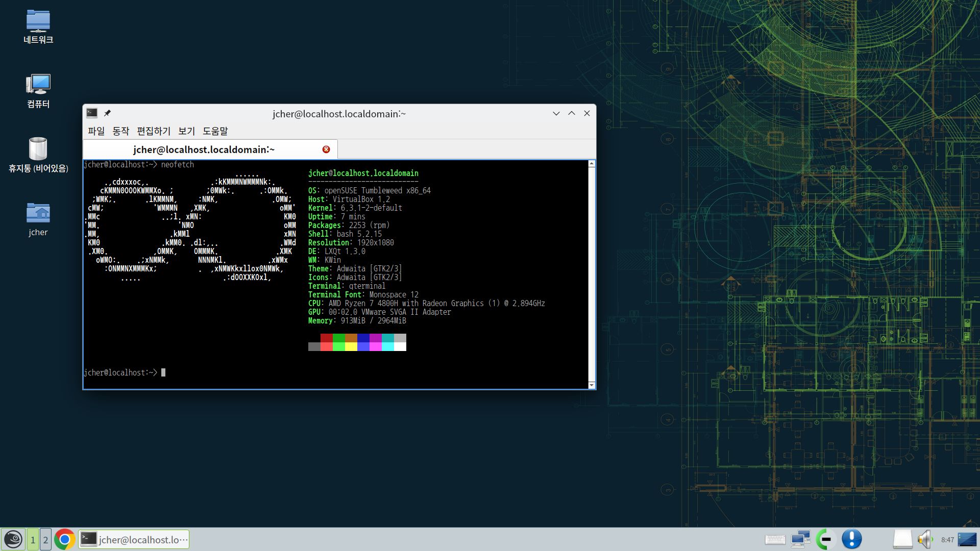The image size is (980, 551).
Task: Click the Theme: Adwaita [GTK2/3] line
Action: [x=355, y=268]
